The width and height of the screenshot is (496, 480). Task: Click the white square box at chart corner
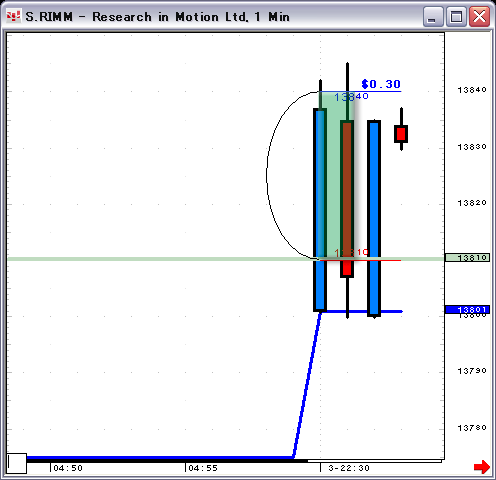17,463
